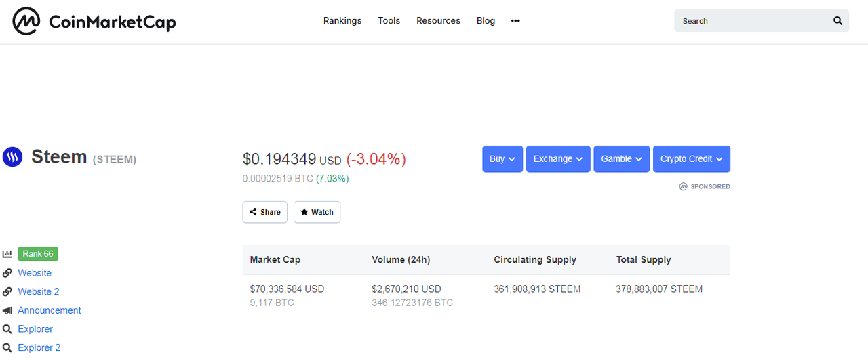Click the chart icon beside Rank 66

click(x=7, y=254)
